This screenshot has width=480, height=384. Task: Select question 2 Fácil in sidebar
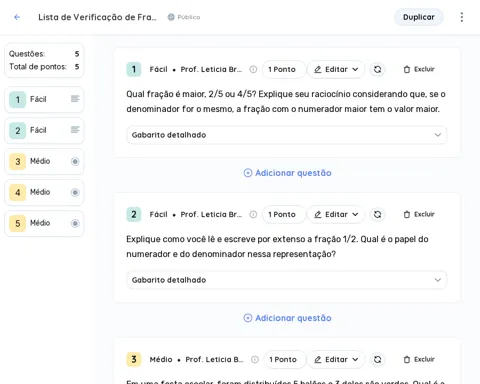pos(44,130)
